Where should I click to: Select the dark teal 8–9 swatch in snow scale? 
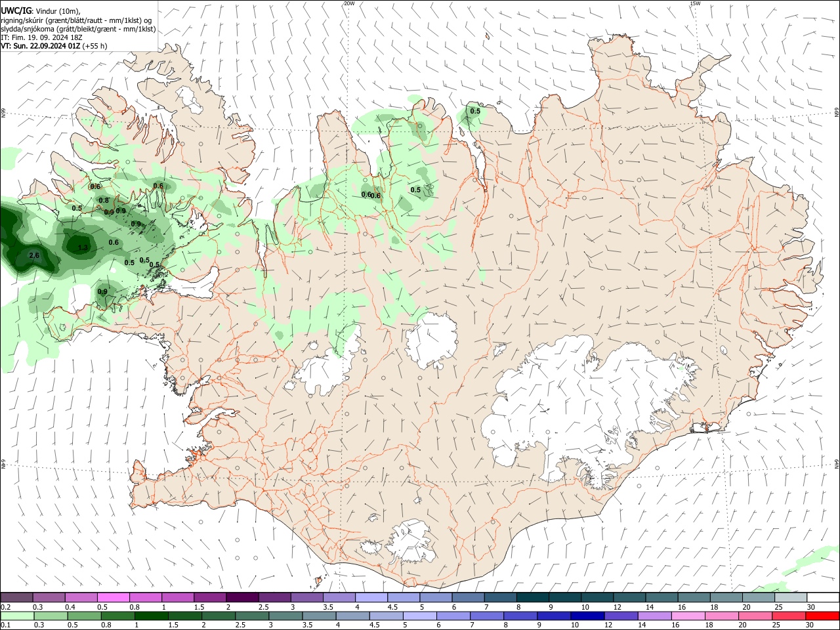tap(532, 597)
